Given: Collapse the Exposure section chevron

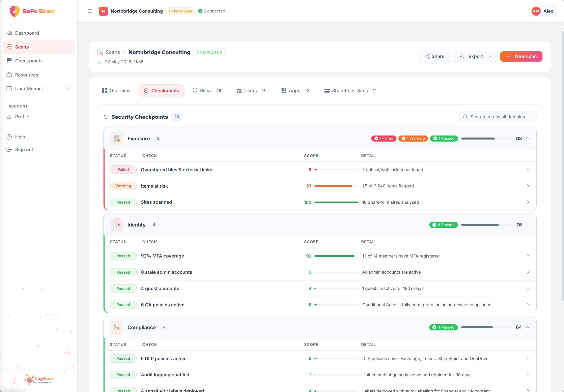Looking at the screenshot, I should pyautogui.click(x=527, y=139).
